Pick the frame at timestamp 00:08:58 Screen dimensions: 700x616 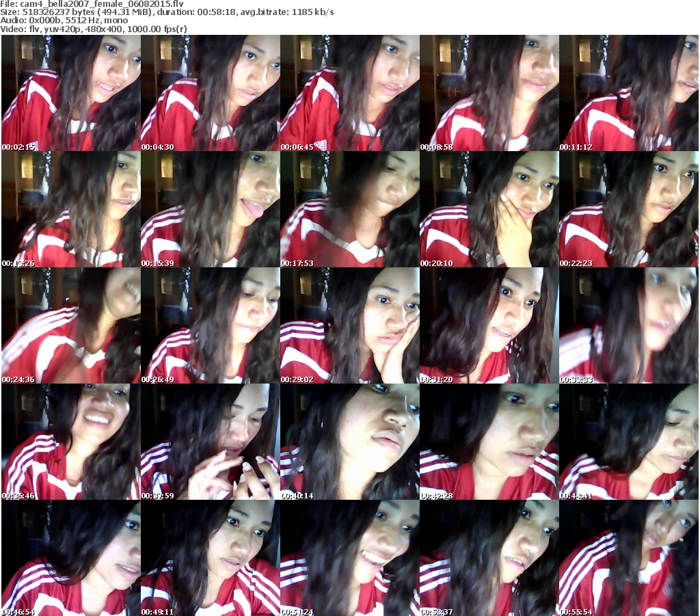489,93
